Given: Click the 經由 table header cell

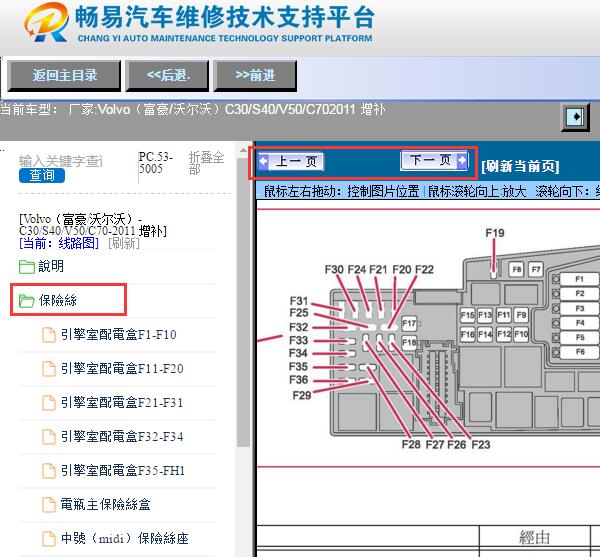Looking at the screenshot, I should coord(534,537).
